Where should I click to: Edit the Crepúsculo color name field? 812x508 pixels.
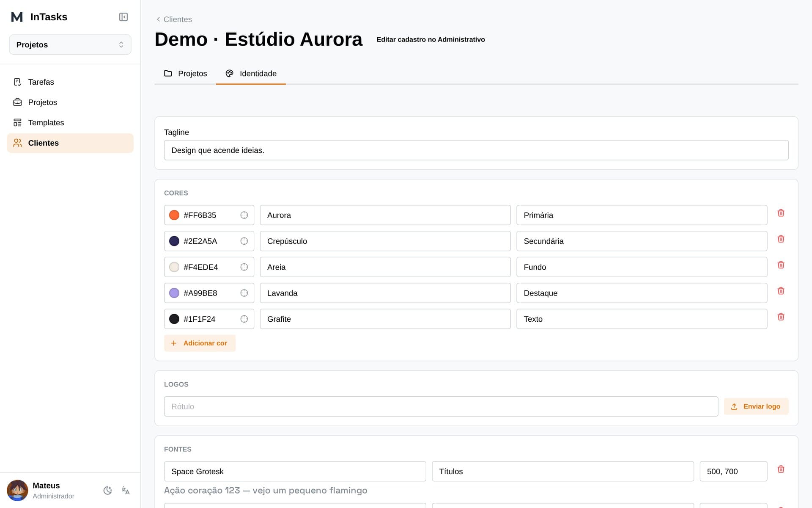[x=385, y=241]
